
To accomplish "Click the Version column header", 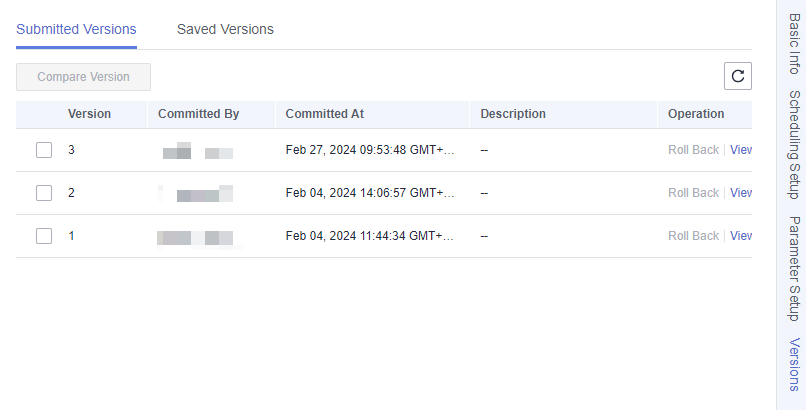I will [89, 114].
